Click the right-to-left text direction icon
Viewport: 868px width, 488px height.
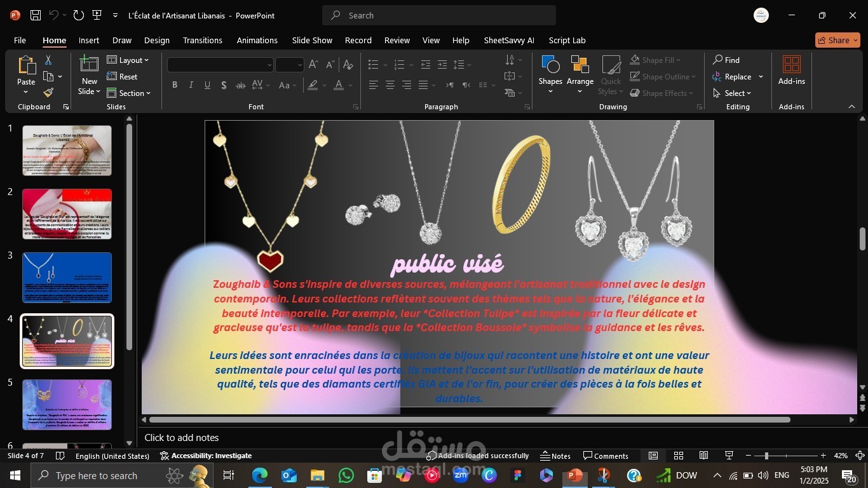[x=466, y=85]
